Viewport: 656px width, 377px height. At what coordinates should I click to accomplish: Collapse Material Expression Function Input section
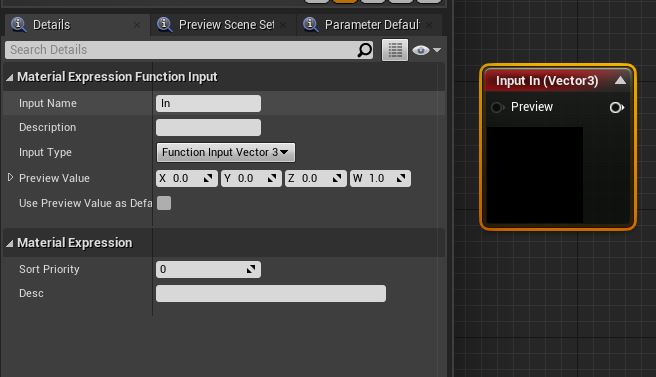tap(10, 77)
